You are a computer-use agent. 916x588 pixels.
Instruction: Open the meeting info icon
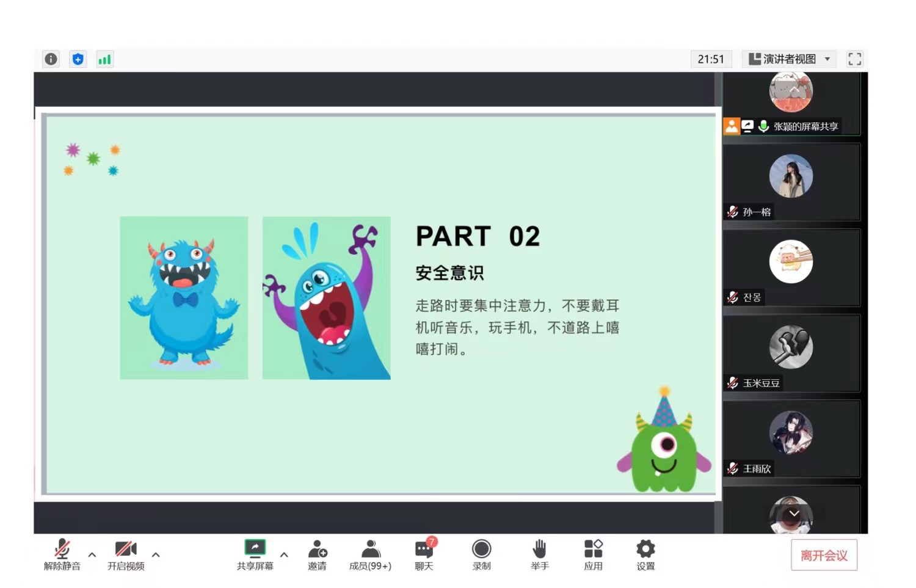point(51,59)
